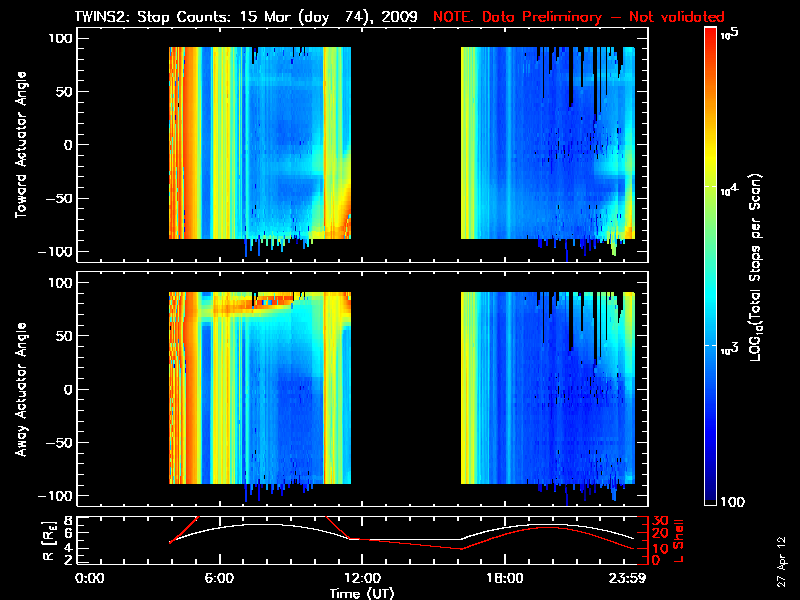Viewport: 800px width, 600px height.
Task: Click the red 'NOTE: Data Preliminary - Not validated' text
Action: tap(579, 17)
